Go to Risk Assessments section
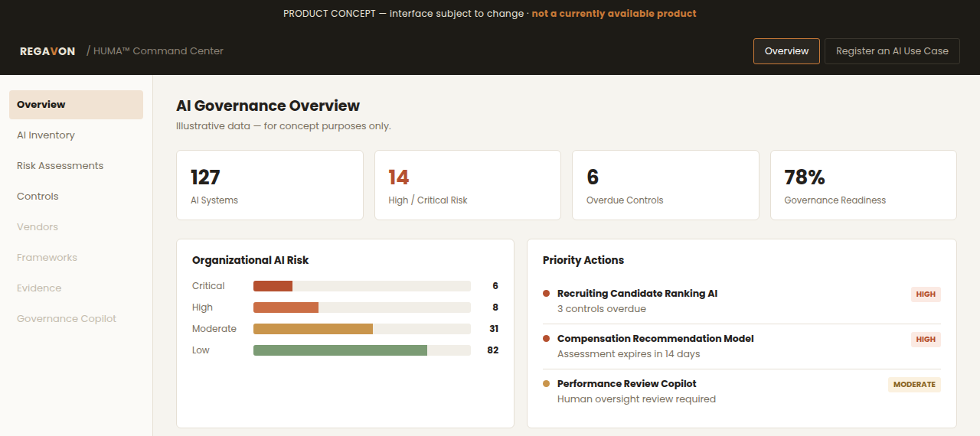Viewport: 980px width, 436px height. point(76,166)
